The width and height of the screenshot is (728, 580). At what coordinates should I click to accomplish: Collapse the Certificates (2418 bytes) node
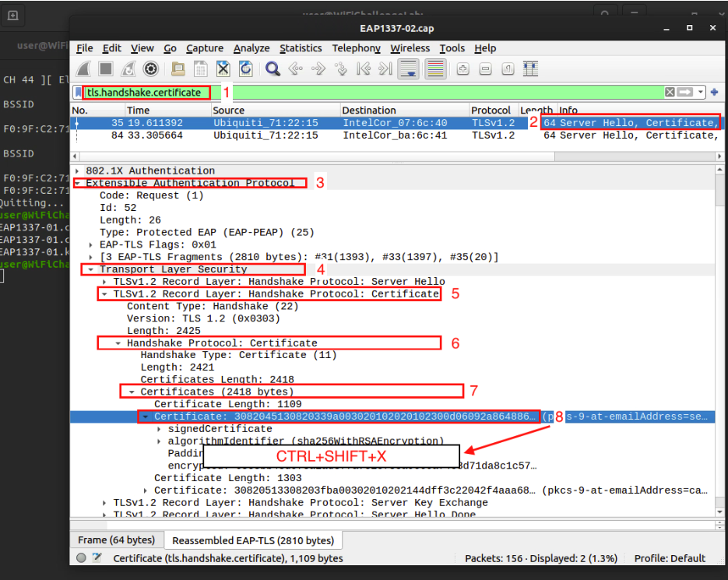[132, 392]
